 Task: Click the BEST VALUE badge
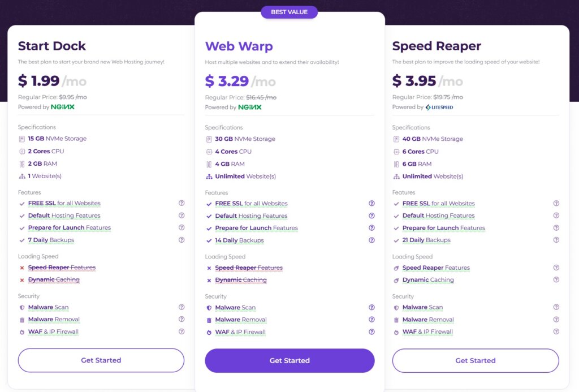click(289, 12)
